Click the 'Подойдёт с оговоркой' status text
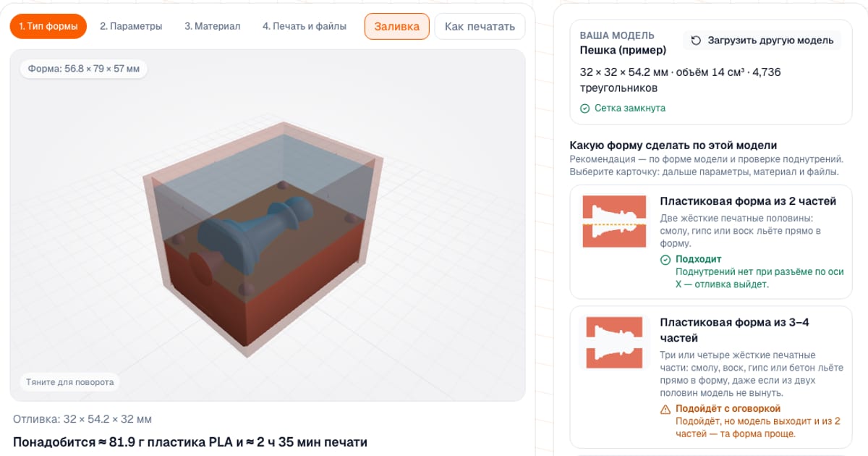The width and height of the screenshot is (868, 456). click(x=728, y=409)
